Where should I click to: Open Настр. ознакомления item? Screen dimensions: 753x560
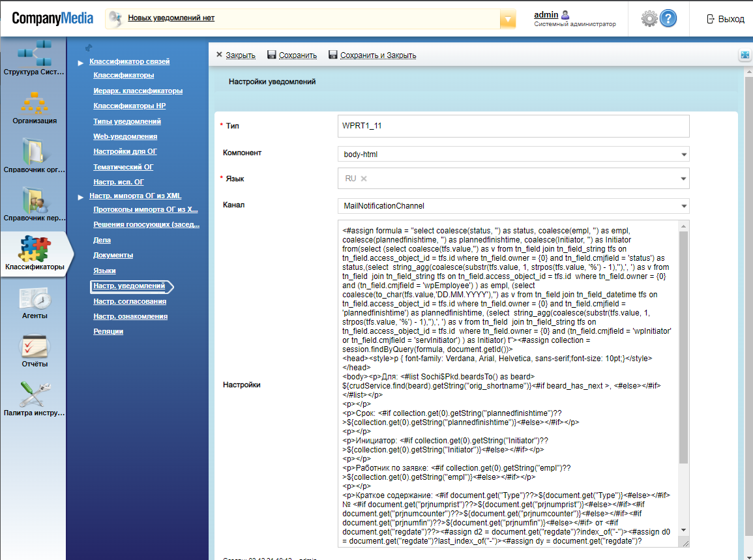coord(130,316)
